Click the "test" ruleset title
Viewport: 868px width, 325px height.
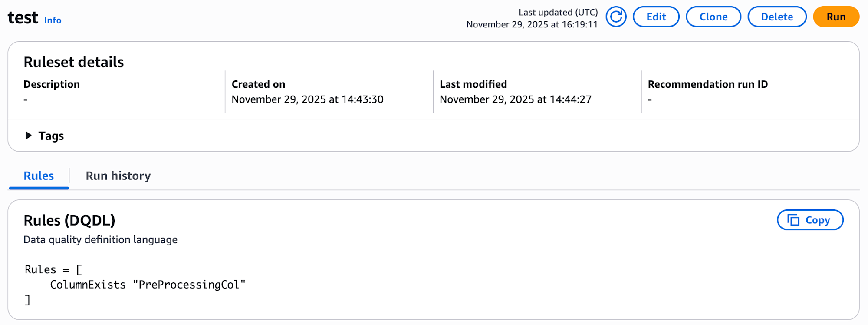click(23, 18)
